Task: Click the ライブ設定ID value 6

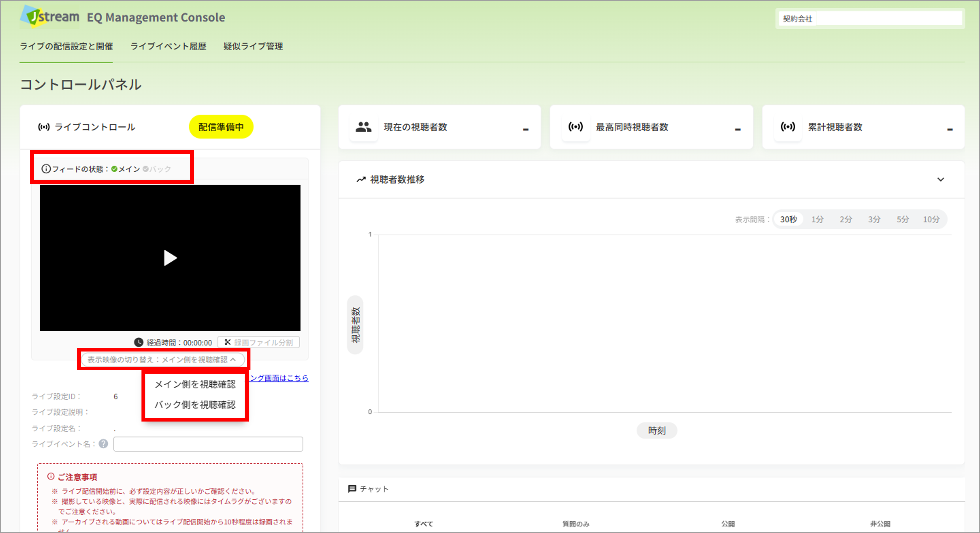Action: (x=116, y=396)
